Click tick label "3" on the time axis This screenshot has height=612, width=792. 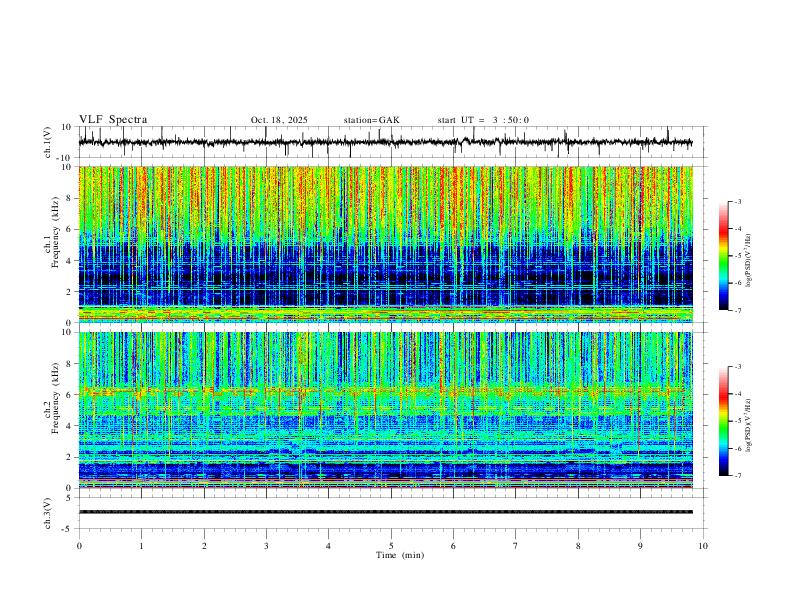point(266,546)
